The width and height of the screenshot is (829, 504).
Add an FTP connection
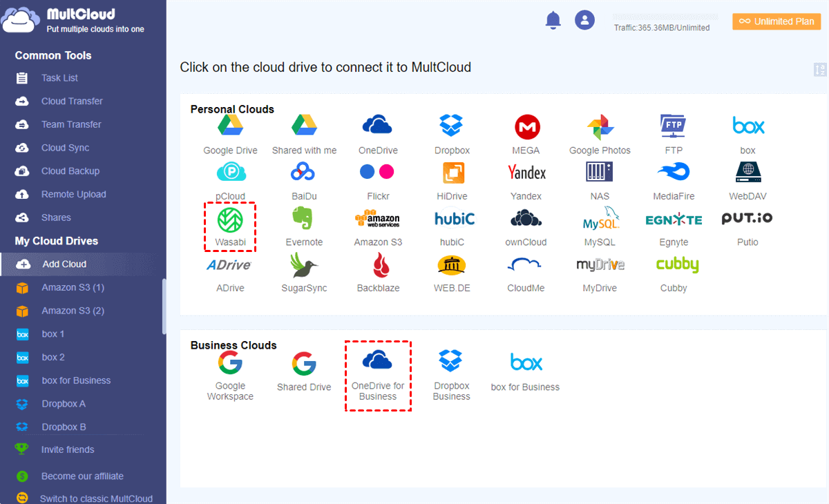click(x=673, y=126)
